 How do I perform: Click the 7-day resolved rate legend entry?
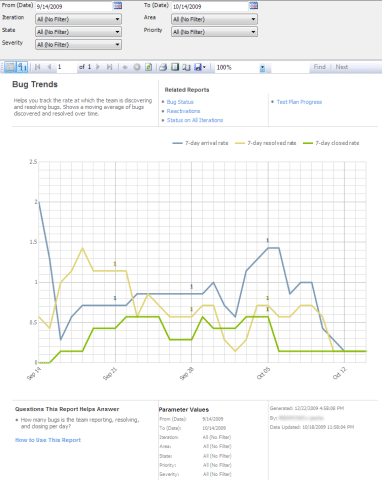[266, 143]
